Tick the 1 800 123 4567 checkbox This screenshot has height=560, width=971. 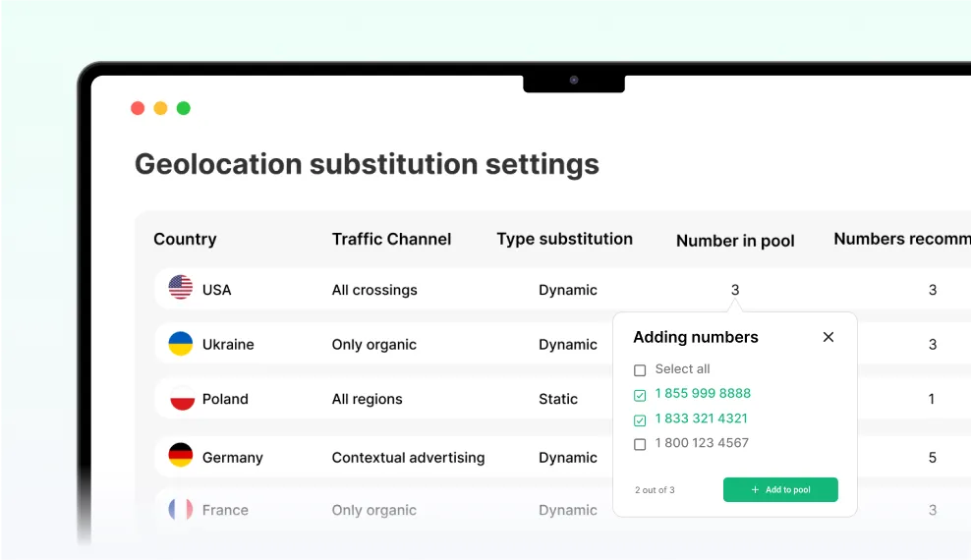coord(640,444)
